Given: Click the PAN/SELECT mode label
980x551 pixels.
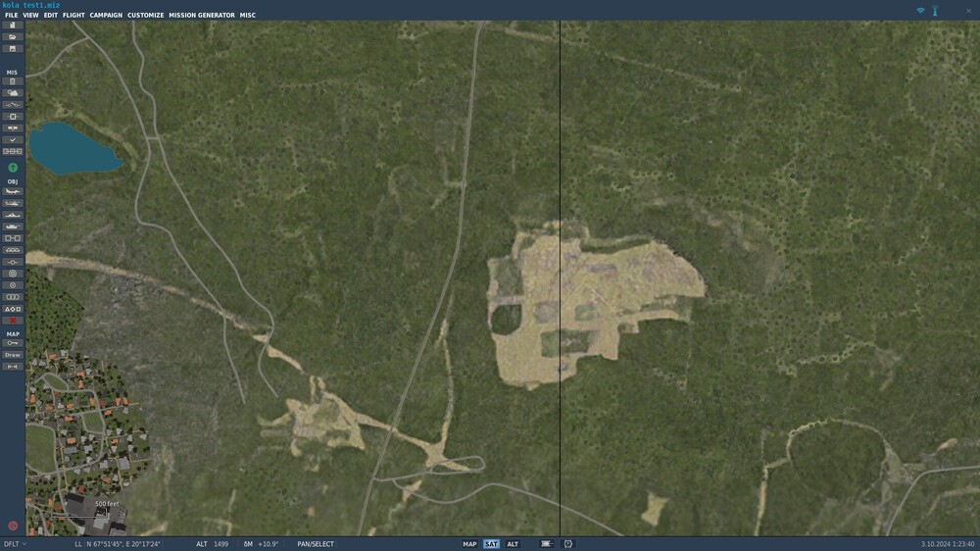Looking at the screenshot, I should [315, 544].
